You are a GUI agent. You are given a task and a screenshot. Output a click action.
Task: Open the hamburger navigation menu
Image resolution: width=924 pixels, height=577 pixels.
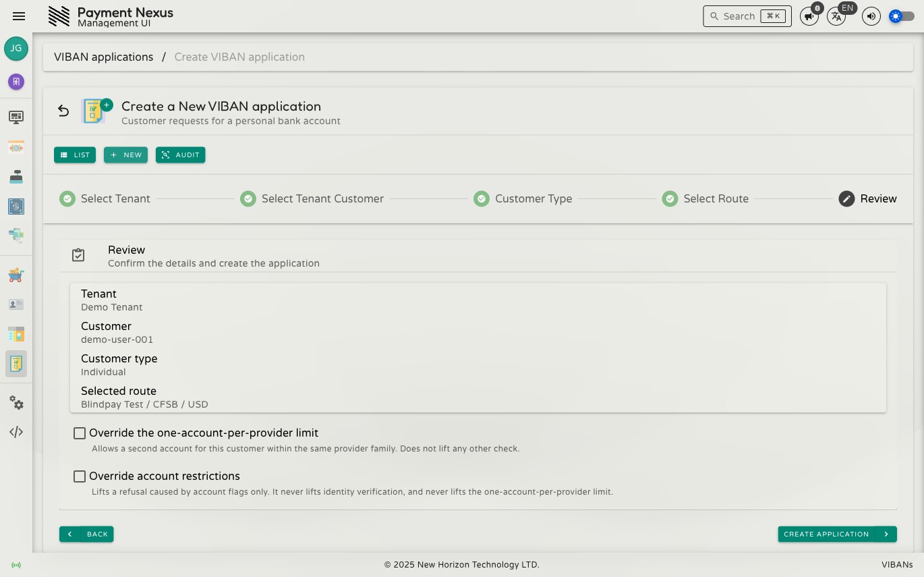tap(19, 16)
